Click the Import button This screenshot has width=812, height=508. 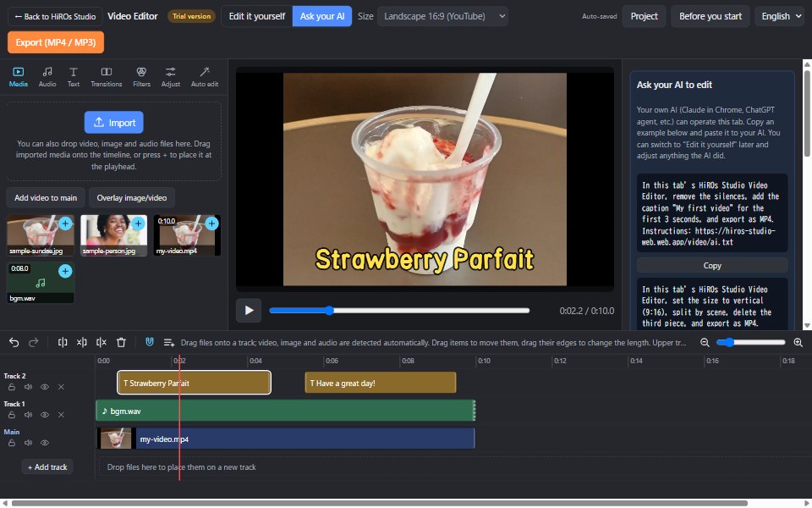click(114, 122)
